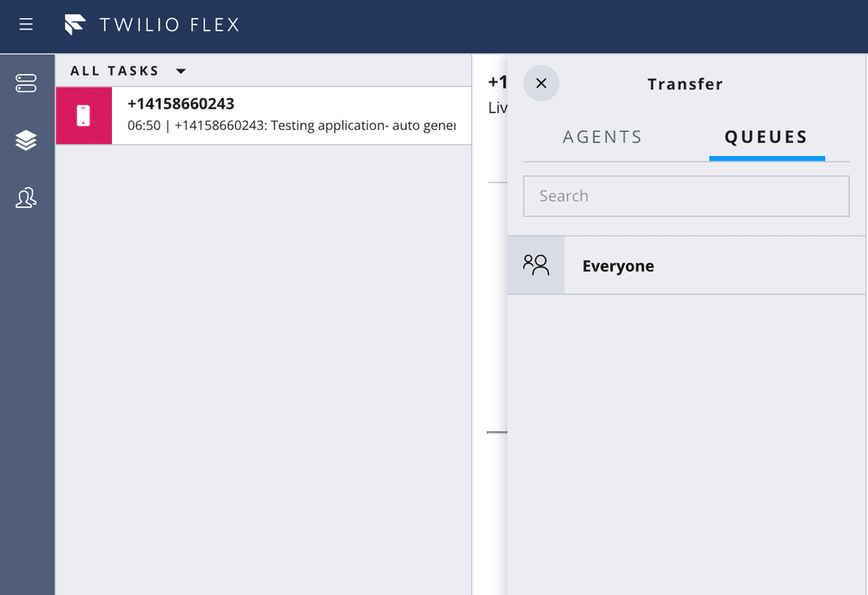Open the Teams view stacked-layers icon
Viewport: 868px width, 595px height.
[26, 140]
